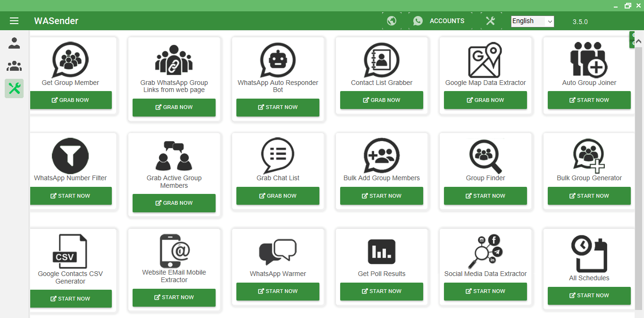
Task: Click the WhatsApp Auto Responder Bot robot icon
Action: coord(278,60)
